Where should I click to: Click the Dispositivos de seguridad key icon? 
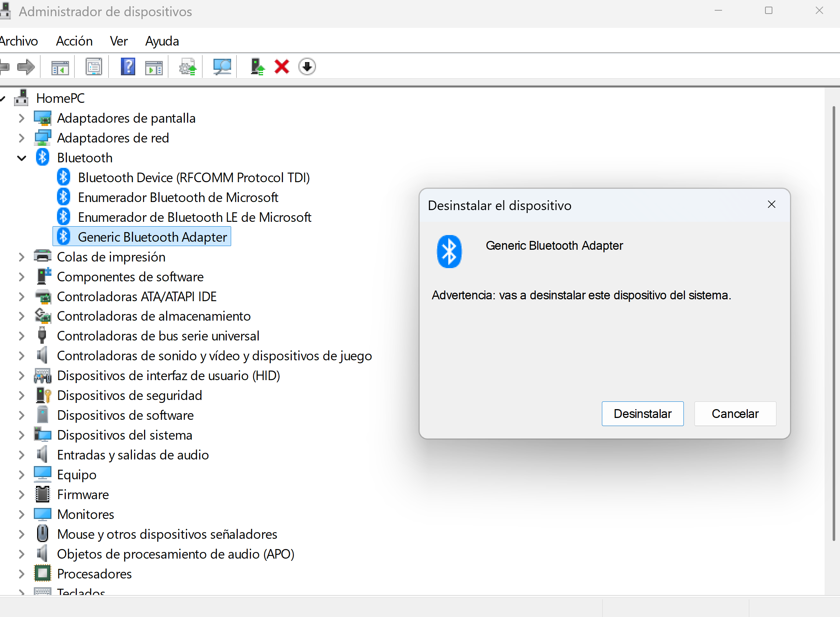coord(43,395)
